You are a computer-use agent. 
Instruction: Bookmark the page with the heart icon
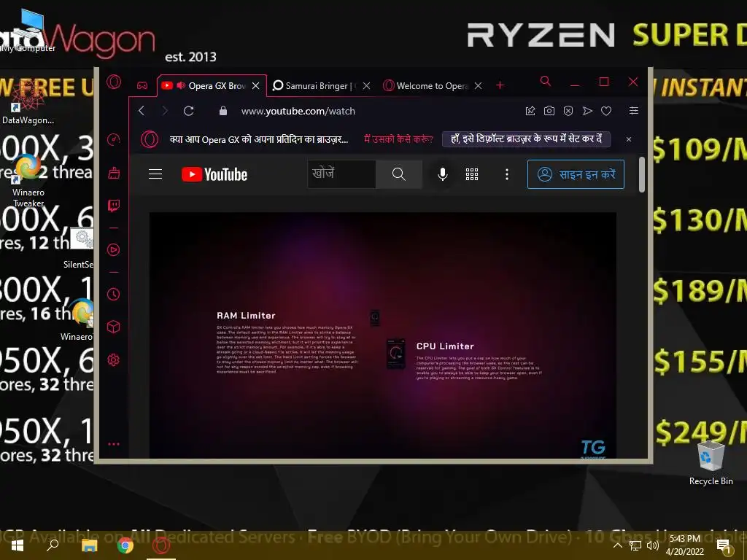606,111
